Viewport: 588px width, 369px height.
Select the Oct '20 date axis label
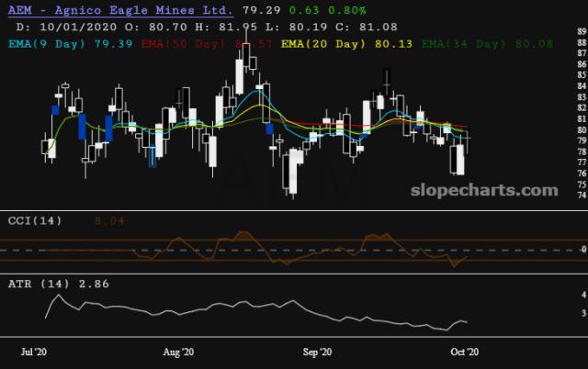click(x=464, y=352)
